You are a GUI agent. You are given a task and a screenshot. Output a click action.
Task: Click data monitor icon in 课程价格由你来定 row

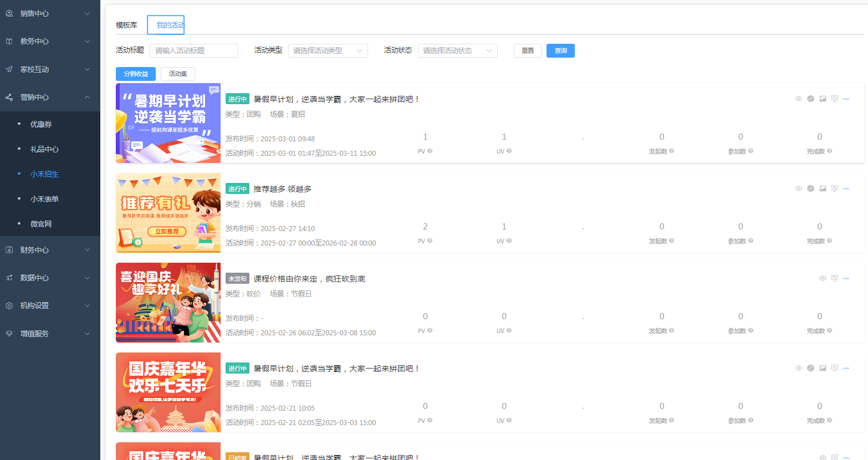click(x=834, y=278)
